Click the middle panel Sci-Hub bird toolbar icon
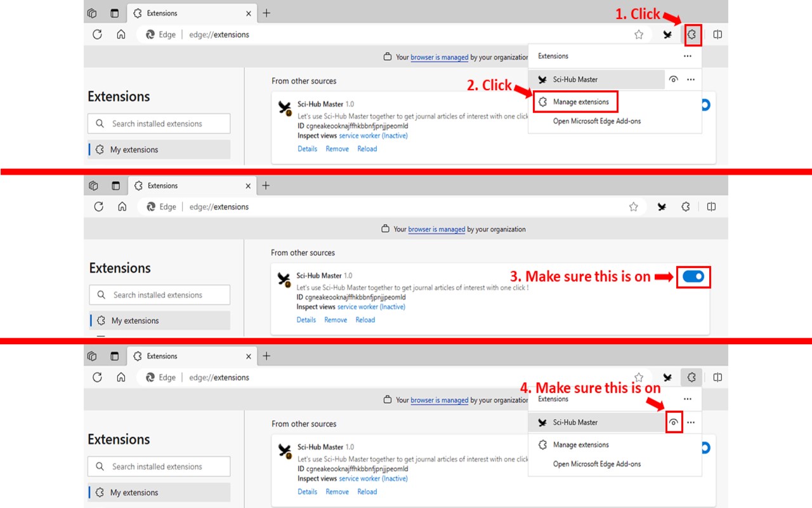 662,207
